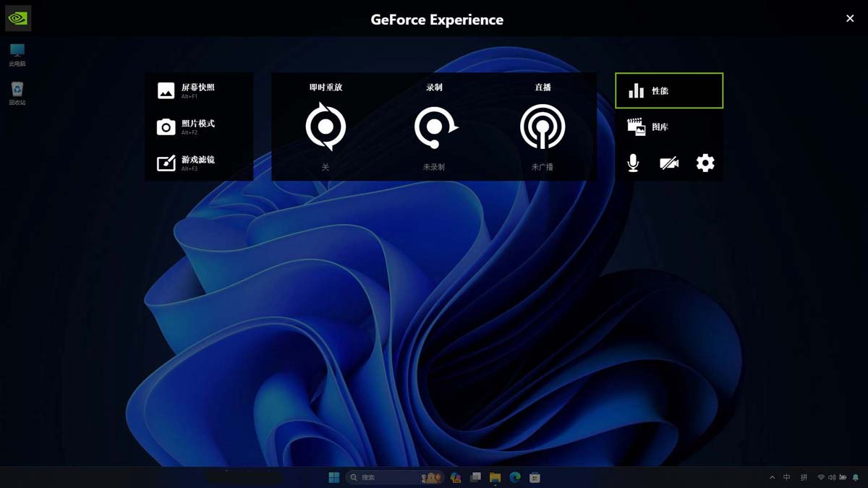Launch 照片模式 photo mode
Screen dimensions: 868x488
coord(187,127)
